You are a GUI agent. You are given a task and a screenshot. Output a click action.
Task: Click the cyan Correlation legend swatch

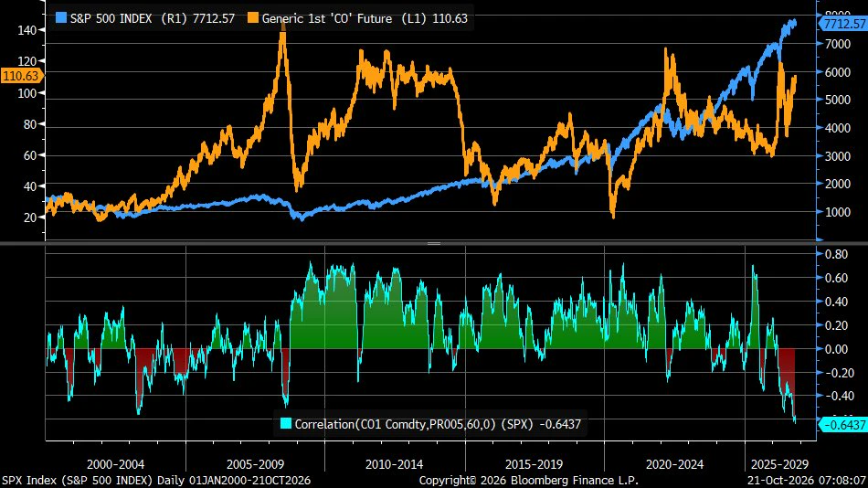point(286,424)
